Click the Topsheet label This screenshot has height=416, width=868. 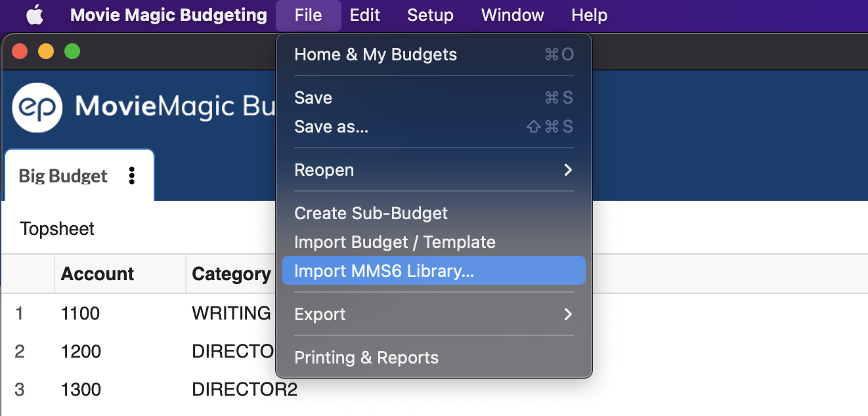pos(57,228)
